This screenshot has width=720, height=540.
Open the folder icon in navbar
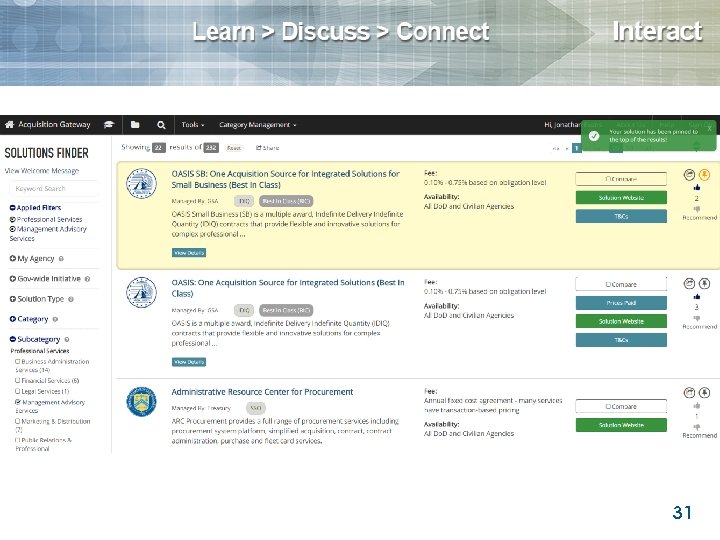pyautogui.click(x=135, y=124)
